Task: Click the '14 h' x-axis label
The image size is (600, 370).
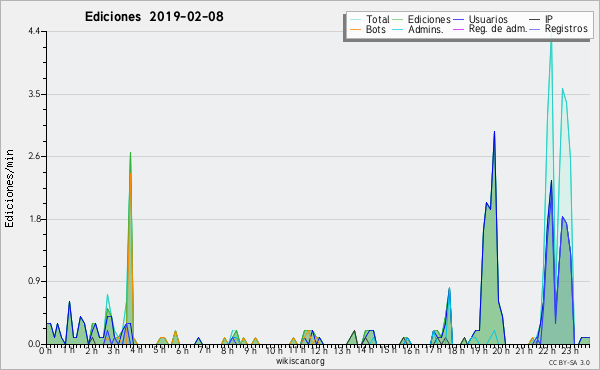Action: (365, 350)
